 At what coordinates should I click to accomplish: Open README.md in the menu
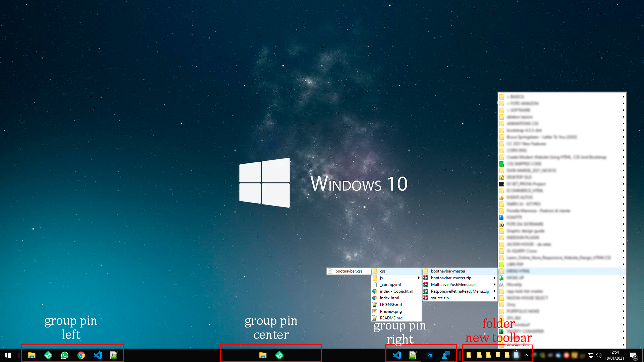pyautogui.click(x=391, y=318)
